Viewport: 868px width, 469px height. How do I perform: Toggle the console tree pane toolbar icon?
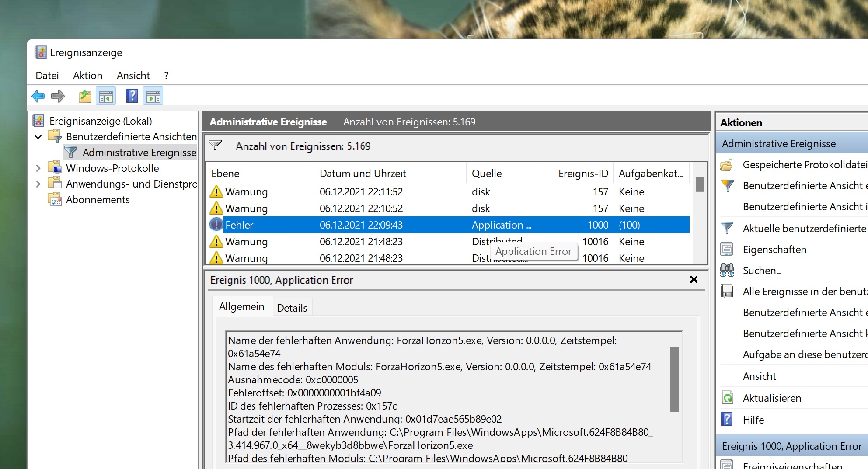106,96
